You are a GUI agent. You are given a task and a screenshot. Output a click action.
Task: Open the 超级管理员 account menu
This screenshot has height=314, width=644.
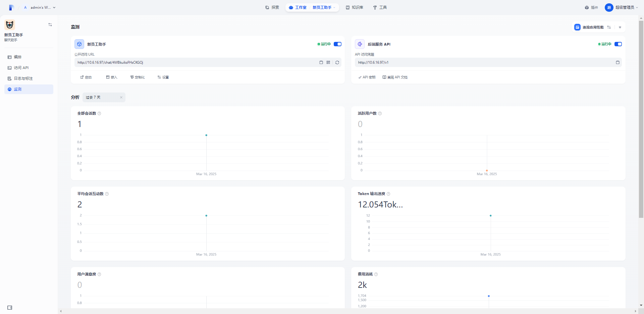tap(621, 7)
